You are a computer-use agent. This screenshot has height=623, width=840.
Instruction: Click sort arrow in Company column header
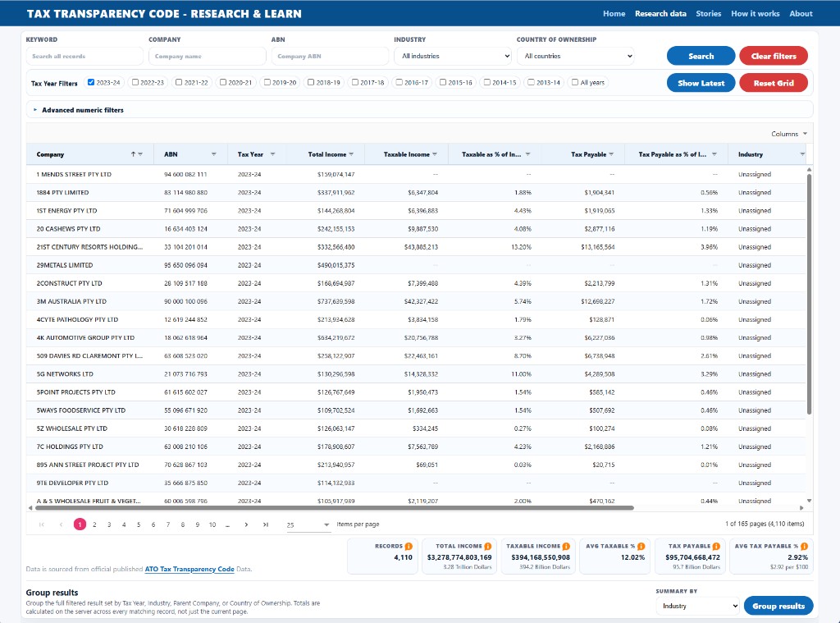pyautogui.click(x=133, y=154)
